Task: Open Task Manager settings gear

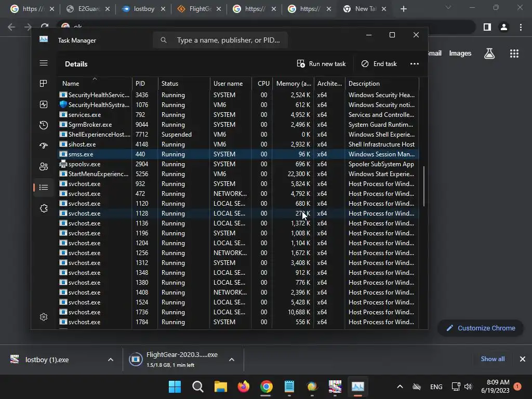Action: (x=44, y=317)
